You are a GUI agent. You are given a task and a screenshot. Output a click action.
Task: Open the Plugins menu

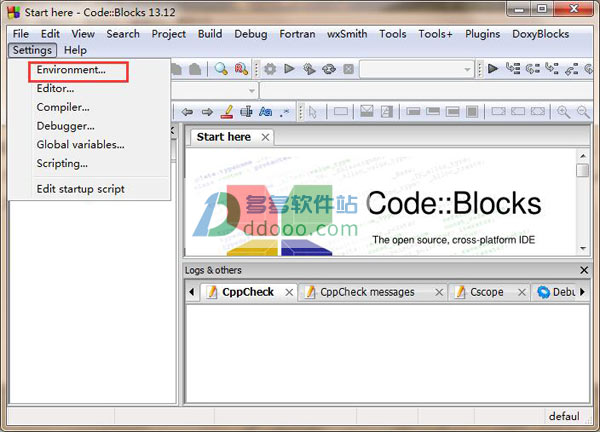click(483, 34)
